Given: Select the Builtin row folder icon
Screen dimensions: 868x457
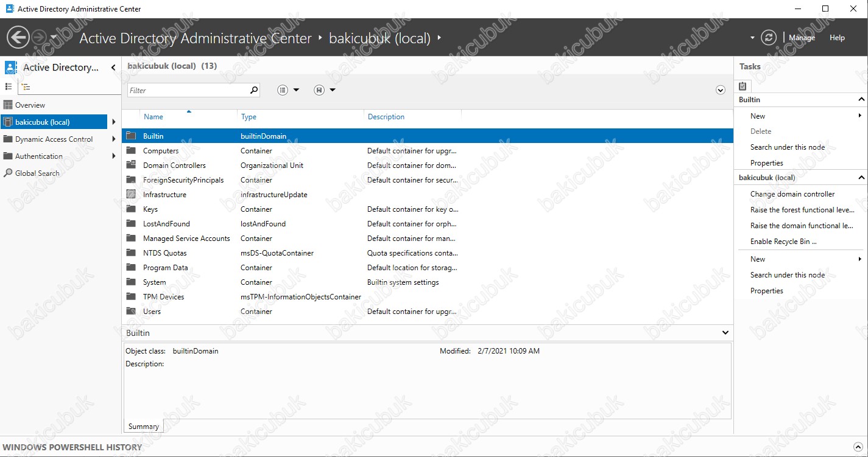Looking at the screenshot, I should tap(131, 136).
